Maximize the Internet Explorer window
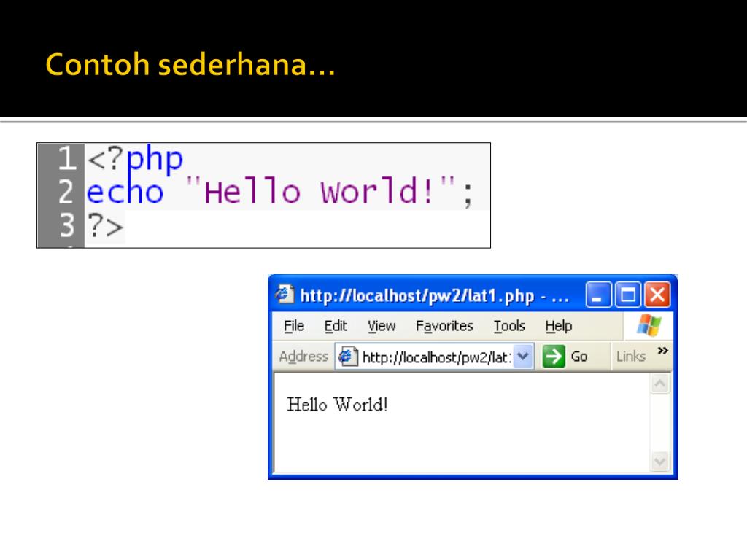Viewport: 747px width, 560px height. pyautogui.click(x=628, y=295)
